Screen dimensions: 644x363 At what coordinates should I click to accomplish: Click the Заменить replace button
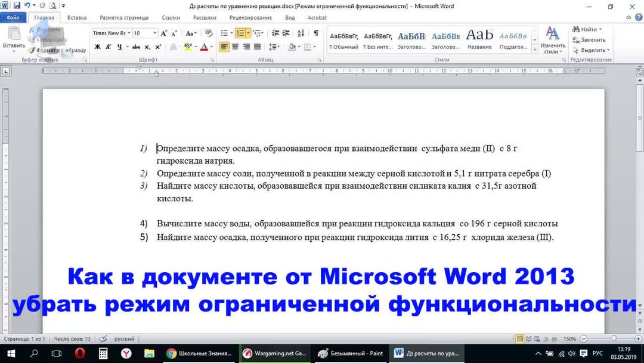[589, 40]
